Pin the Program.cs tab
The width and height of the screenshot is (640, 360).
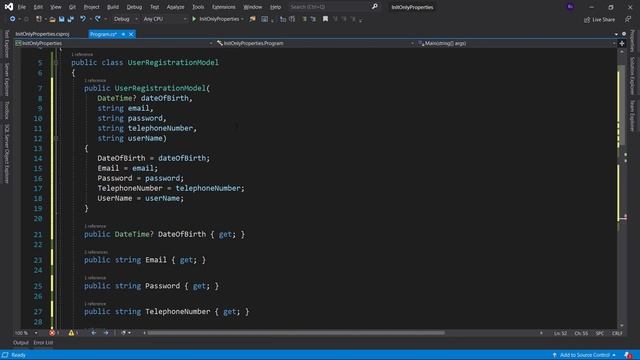click(123, 34)
